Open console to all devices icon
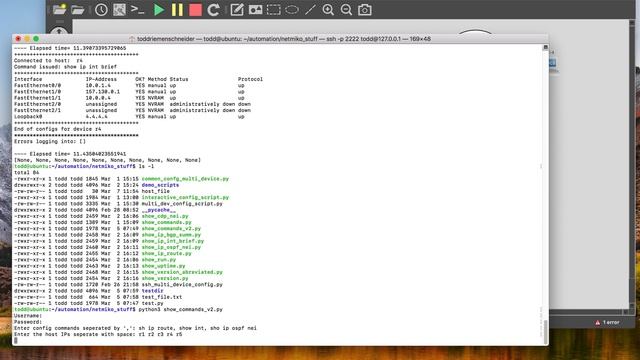 pos(138,10)
